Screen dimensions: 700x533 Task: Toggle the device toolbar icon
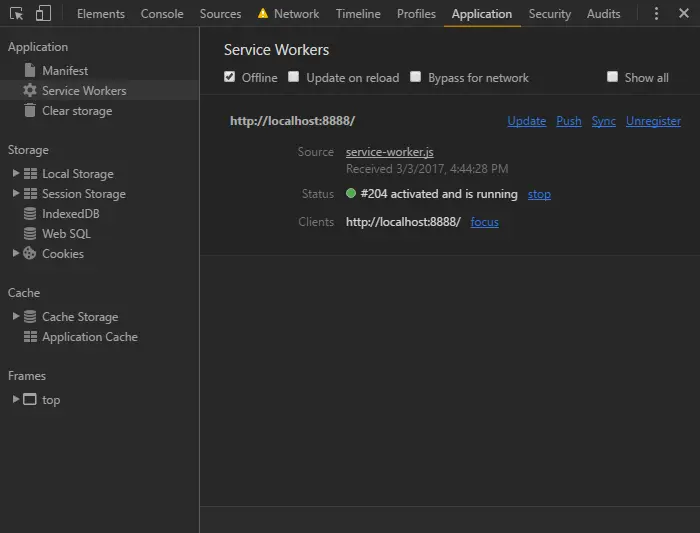(x=43, y=14)
